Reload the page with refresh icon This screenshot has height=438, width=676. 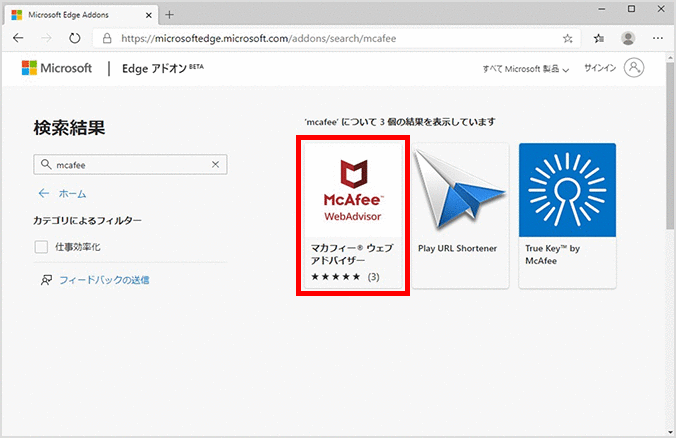tap(75, 38)
